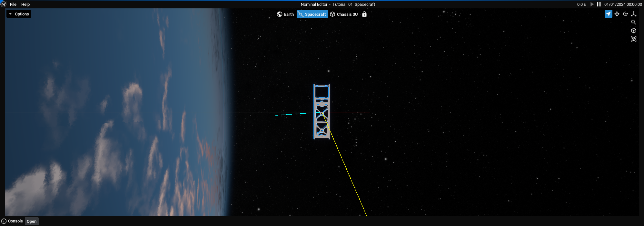Open the Console panel
This screenshot has height=226, width=644.
pyautogui.click(x=32, y=221)
